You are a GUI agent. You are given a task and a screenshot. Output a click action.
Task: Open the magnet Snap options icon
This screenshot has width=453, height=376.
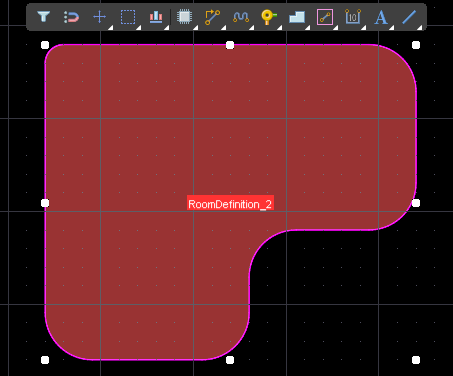coord(71,17)
